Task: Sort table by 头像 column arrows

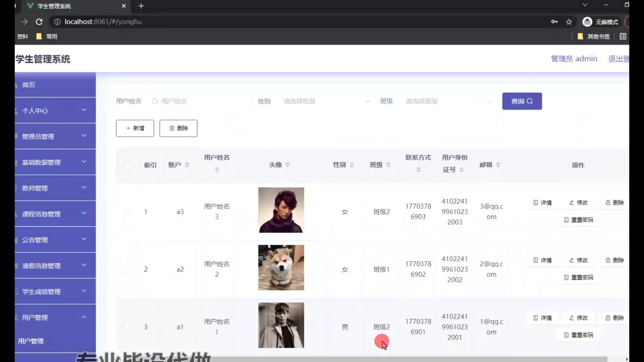Action: (x=287, y=165)
